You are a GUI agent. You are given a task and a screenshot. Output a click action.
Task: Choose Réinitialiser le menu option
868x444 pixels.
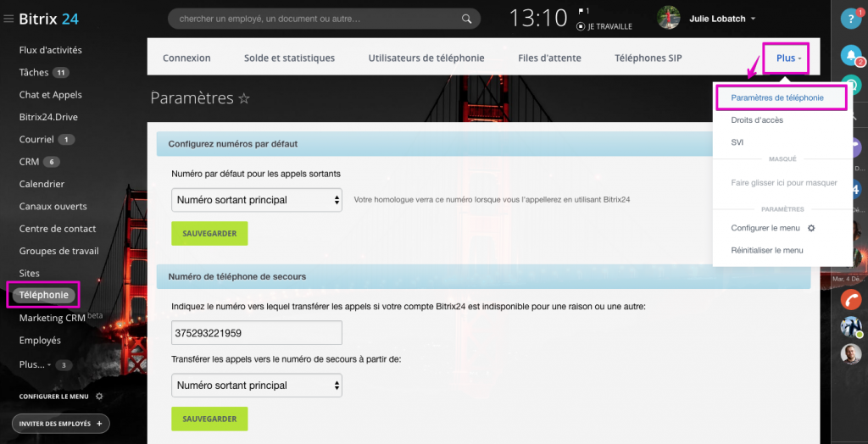click(766, 250)
